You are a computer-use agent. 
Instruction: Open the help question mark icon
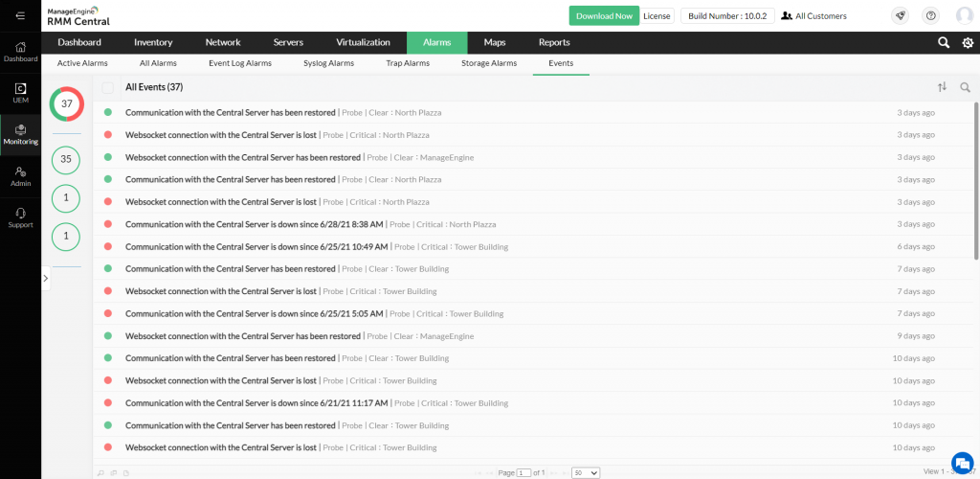(930, 15)
